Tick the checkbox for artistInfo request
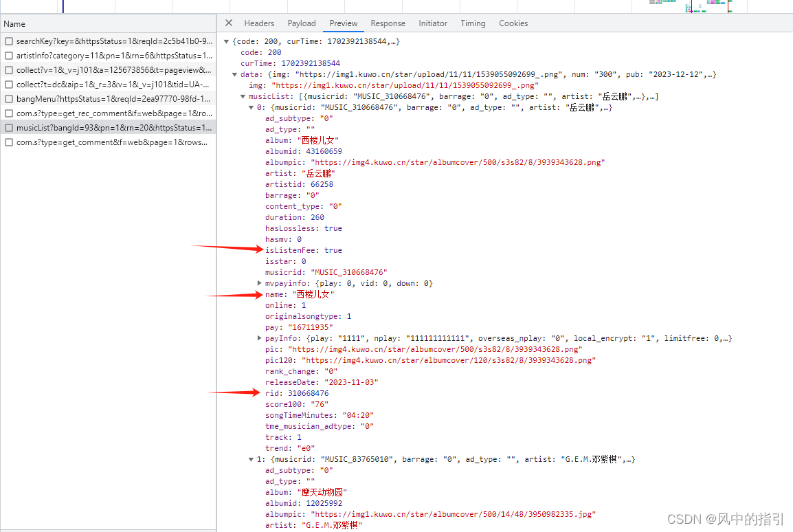Viewport: 793px width, 532px height. tap(9, 56)
